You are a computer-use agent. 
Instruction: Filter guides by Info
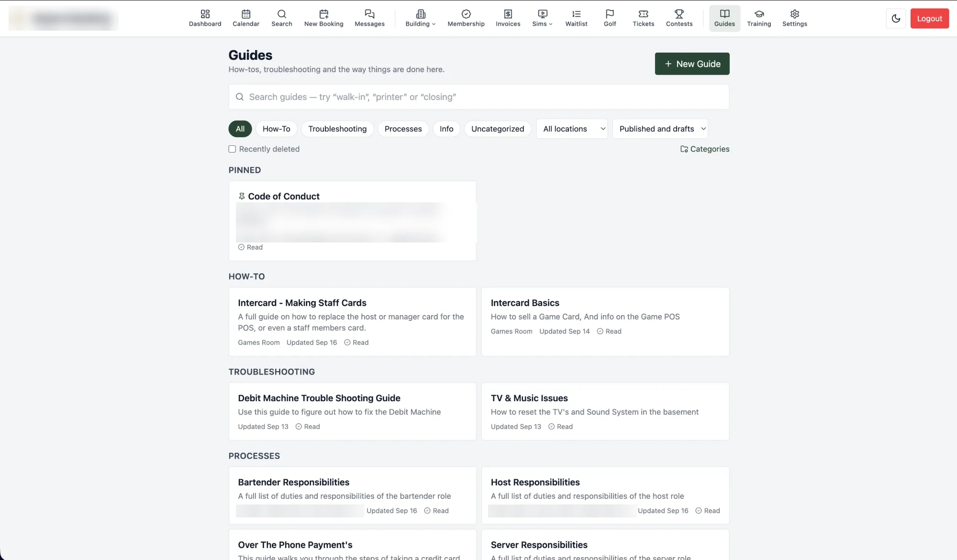[446, 129]
